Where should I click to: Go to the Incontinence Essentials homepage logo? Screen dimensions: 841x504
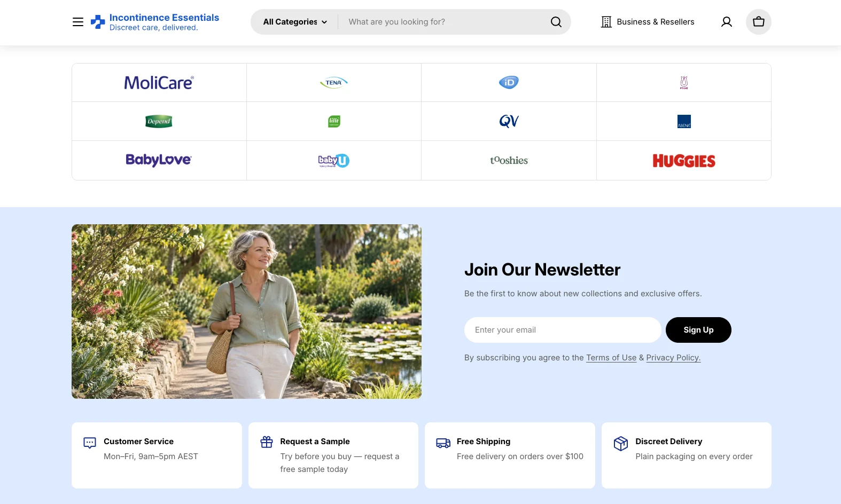click(155, 22)
